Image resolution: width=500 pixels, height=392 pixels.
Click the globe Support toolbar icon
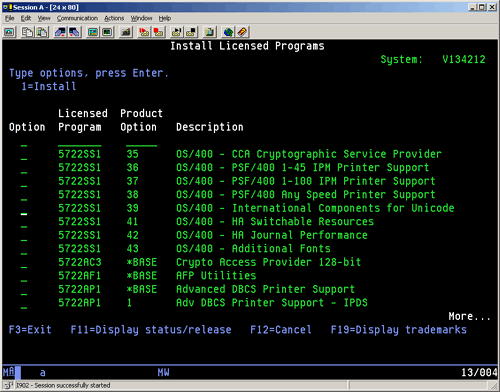pos(228,32)
